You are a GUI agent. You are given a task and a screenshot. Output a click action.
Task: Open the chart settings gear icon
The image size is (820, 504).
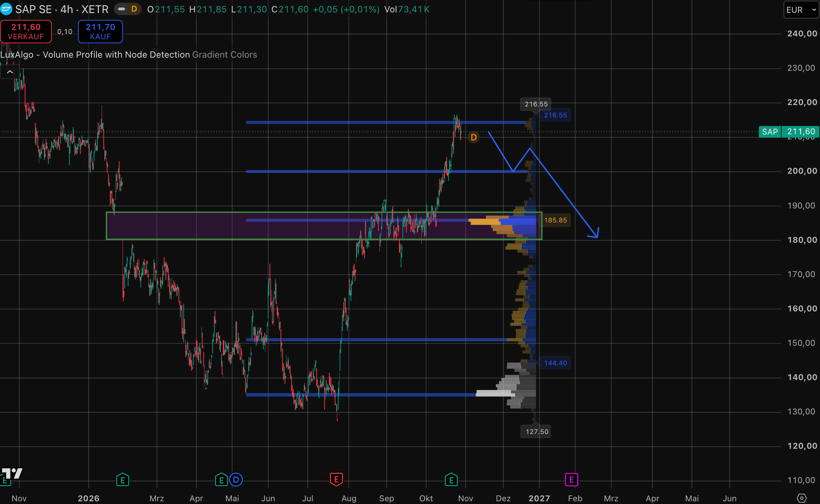tap(801, 498)
